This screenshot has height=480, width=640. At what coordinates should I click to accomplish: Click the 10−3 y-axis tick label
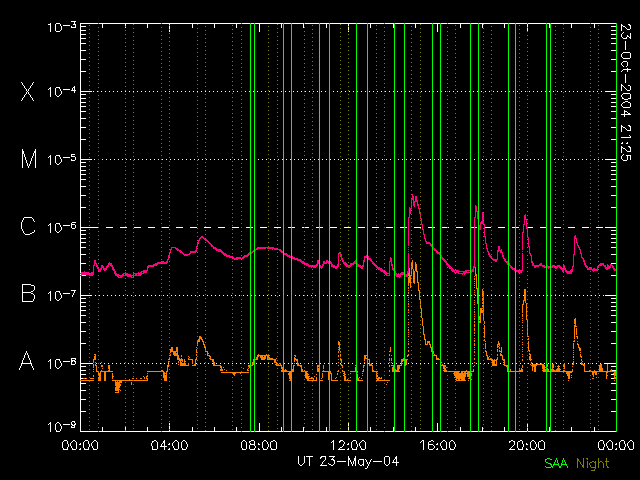[62, 27]
